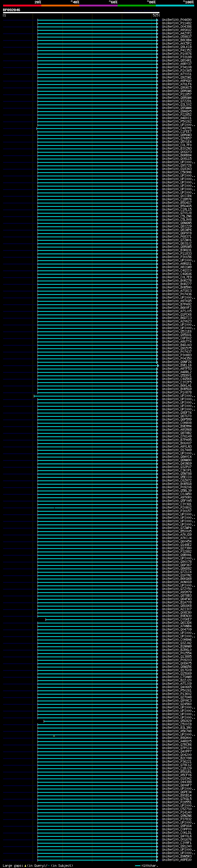Viewport: 197px width, 868px height.
Task: Click the label UniRef100_B9EN30
Action: [177, 616]
